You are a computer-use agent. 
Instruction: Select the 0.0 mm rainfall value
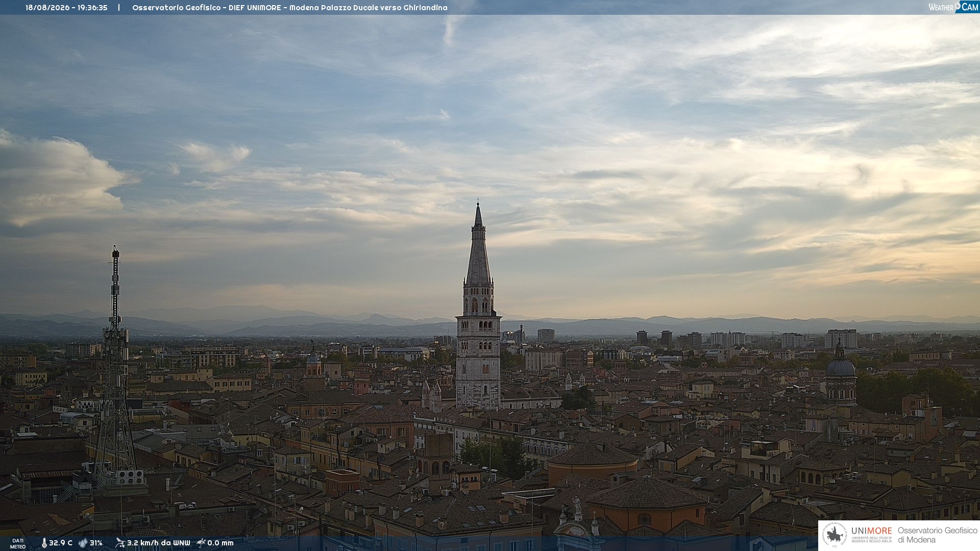[220, 543]
